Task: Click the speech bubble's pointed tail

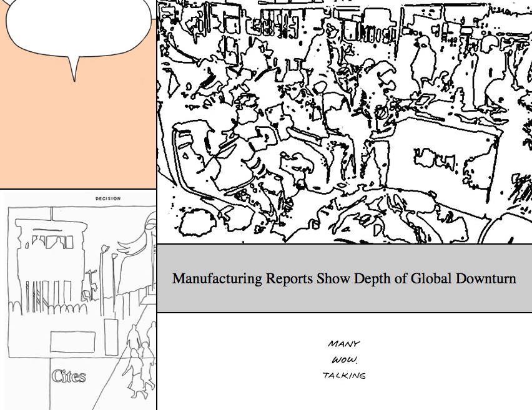Action: [x=75, y=69]
